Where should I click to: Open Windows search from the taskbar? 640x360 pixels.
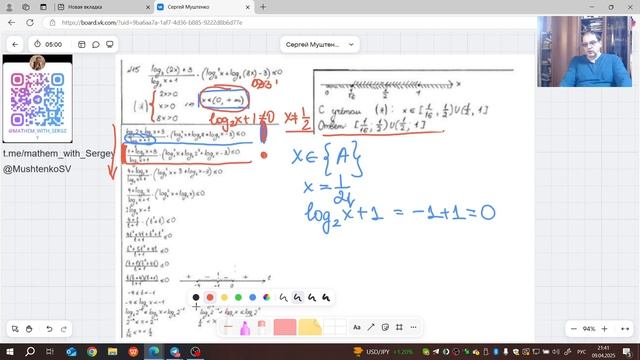coord(30,351)
